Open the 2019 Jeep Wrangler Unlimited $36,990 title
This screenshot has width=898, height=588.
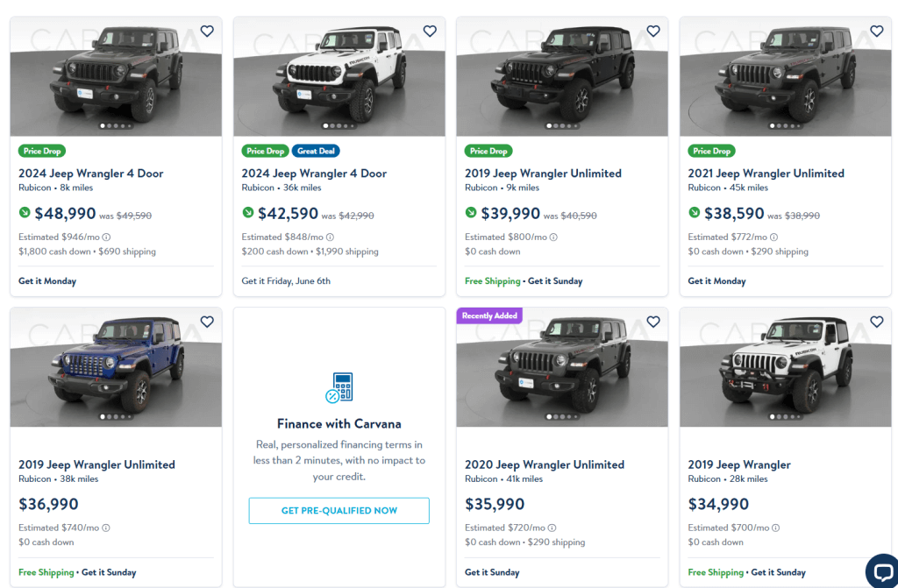tap(96, 464)
